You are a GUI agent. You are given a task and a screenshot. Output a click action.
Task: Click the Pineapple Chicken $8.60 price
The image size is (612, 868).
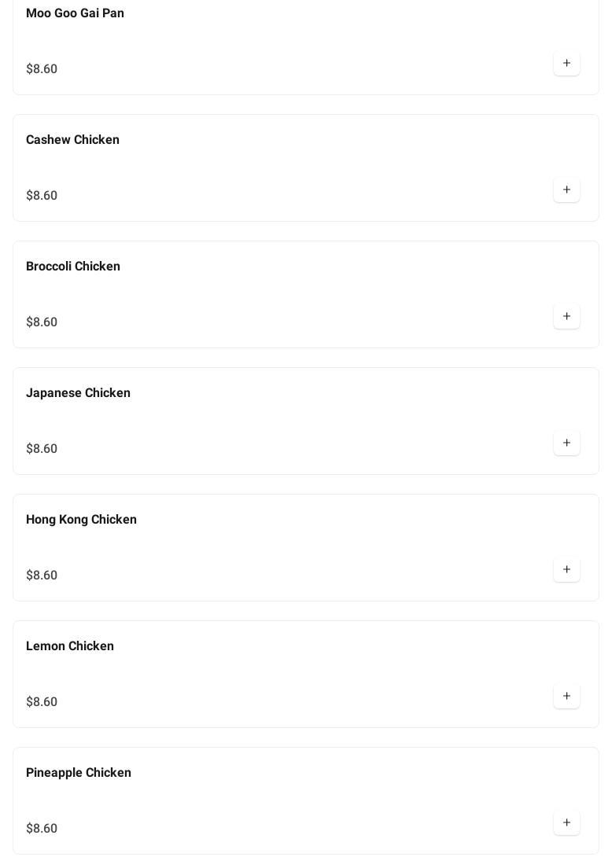(x=42, y=829)
